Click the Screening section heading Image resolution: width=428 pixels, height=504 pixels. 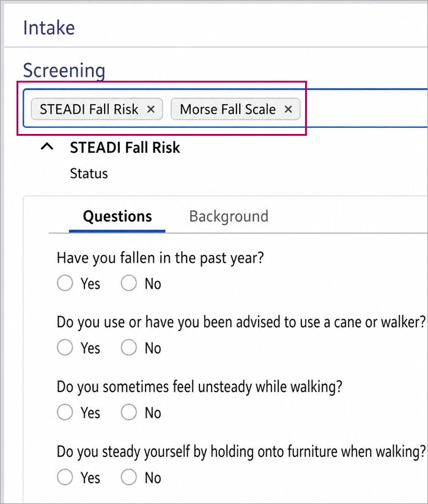[x=64, y=70]
